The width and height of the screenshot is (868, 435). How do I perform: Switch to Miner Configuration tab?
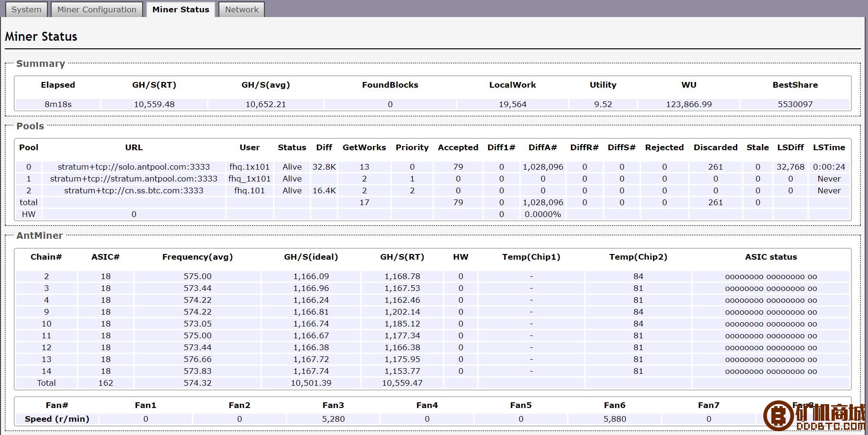pyautogui.click(x=97, y=9)
